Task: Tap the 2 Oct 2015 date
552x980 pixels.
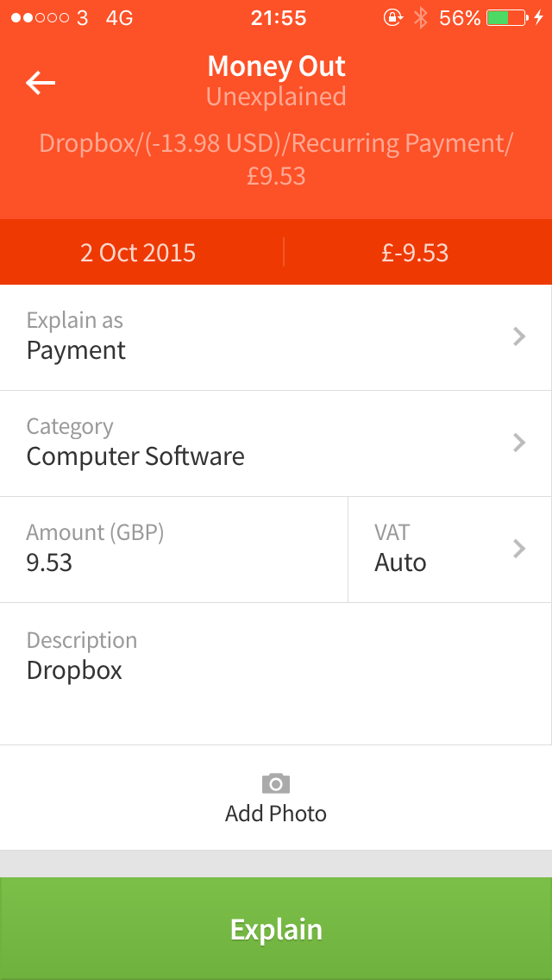Action: coord(138,253)
